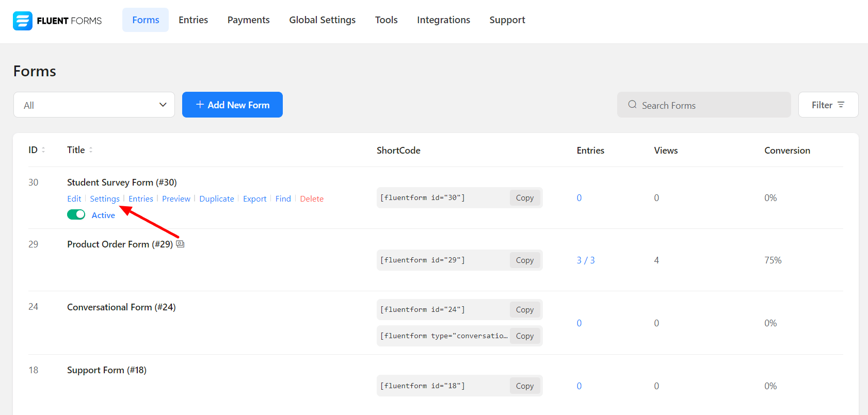Image resolution: width=868 pixels, height=415 pixels.
Task: Click the Filter lines icon
Action: point(841,105)
